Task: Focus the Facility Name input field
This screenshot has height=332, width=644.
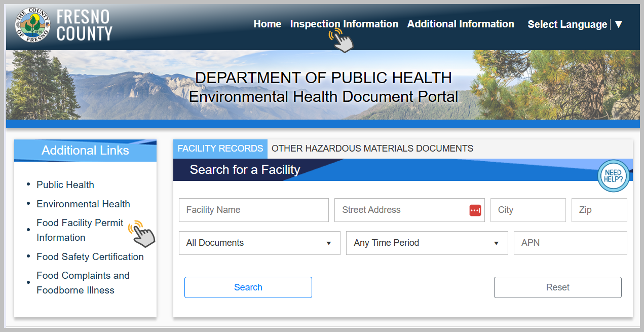Action: point(253,210)
